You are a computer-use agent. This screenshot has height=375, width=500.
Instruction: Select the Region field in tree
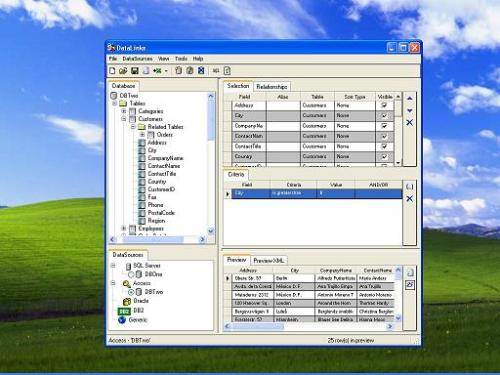[x=156, y=221]
